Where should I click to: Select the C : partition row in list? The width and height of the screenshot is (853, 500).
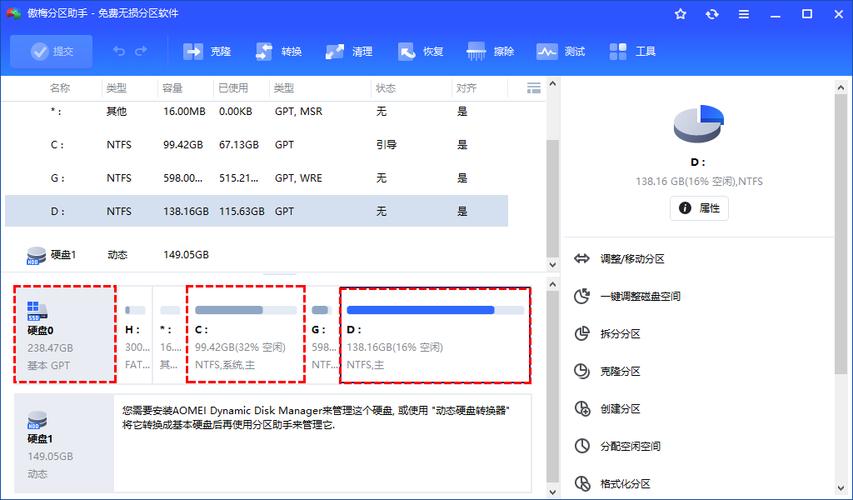[x=256, y=145]
